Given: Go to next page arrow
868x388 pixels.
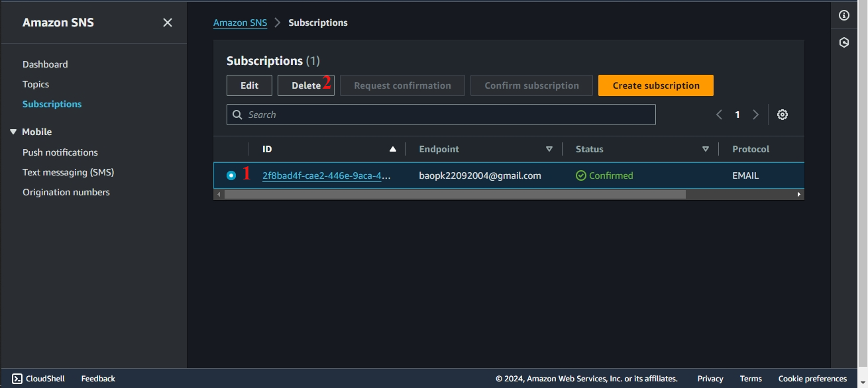Looking at the screenshot, I should click(755, 115).
